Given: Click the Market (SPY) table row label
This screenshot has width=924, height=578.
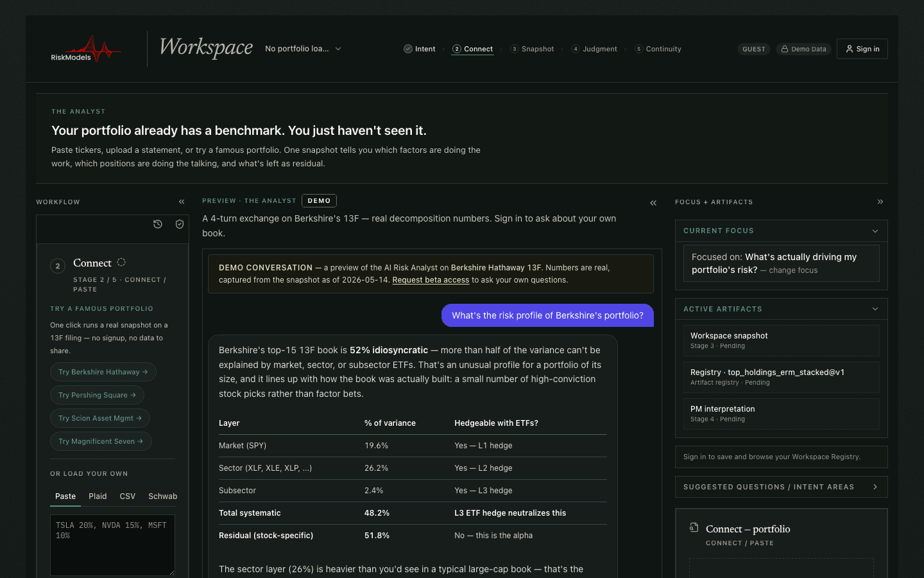Looking at the screenshot, I should pos(243,446).
